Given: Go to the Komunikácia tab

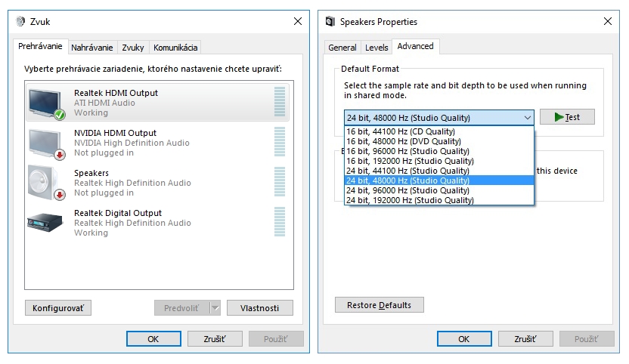Looking at the screenshot, I should point(175,48).
